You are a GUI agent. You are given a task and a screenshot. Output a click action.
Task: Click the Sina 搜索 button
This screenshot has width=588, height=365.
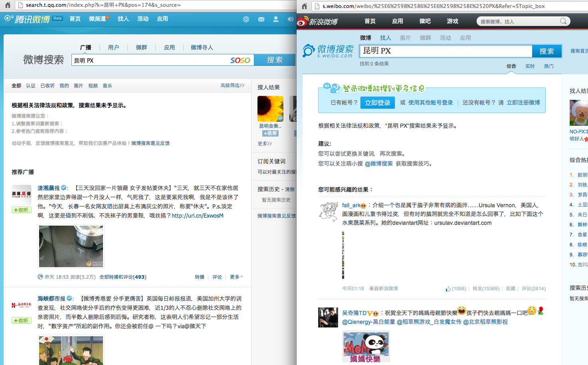coord(547,51)
